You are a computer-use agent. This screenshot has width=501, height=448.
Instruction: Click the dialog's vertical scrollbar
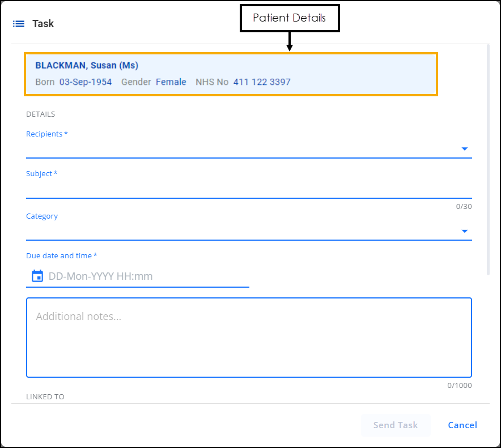[488, 160]
